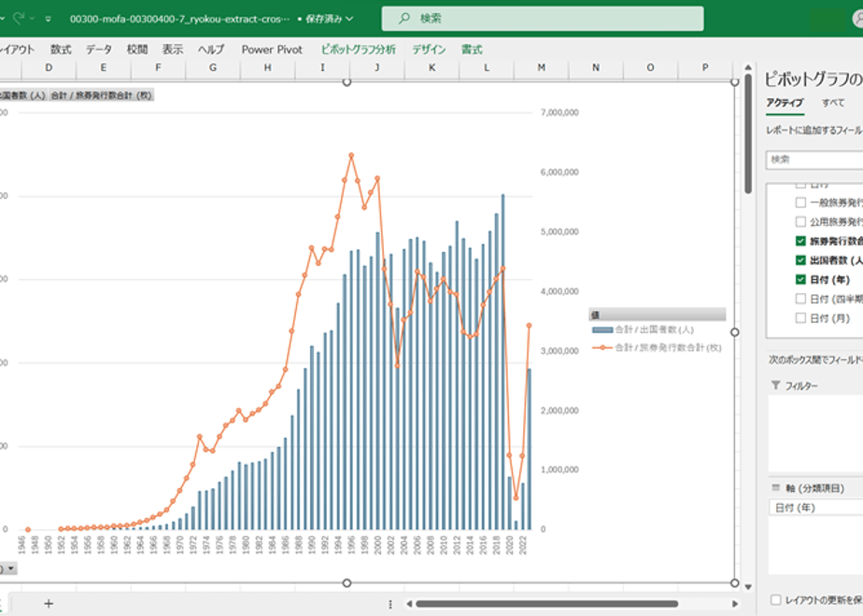This screenshot has height=616, width=863.
Task: Click the 検索 search box in title bar
Action: coord(542,18)
